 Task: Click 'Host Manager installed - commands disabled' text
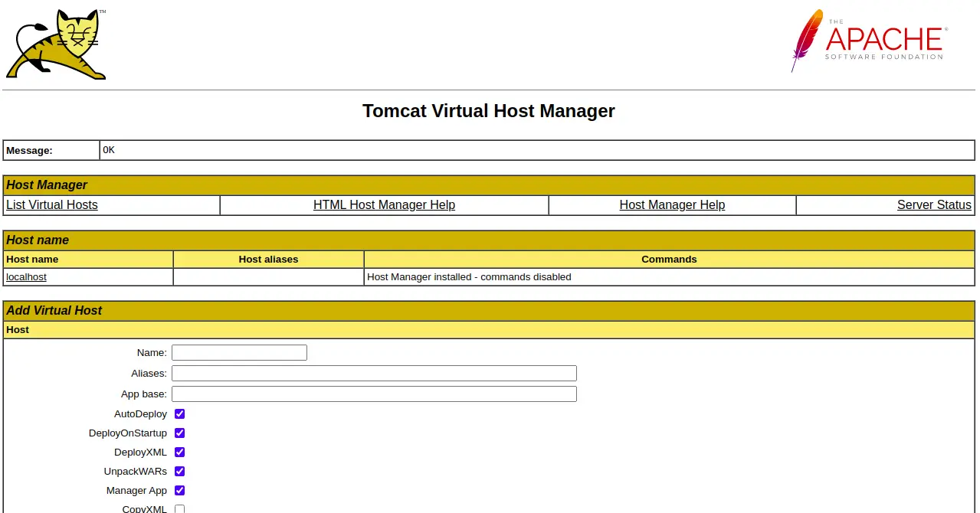[469, 277]
